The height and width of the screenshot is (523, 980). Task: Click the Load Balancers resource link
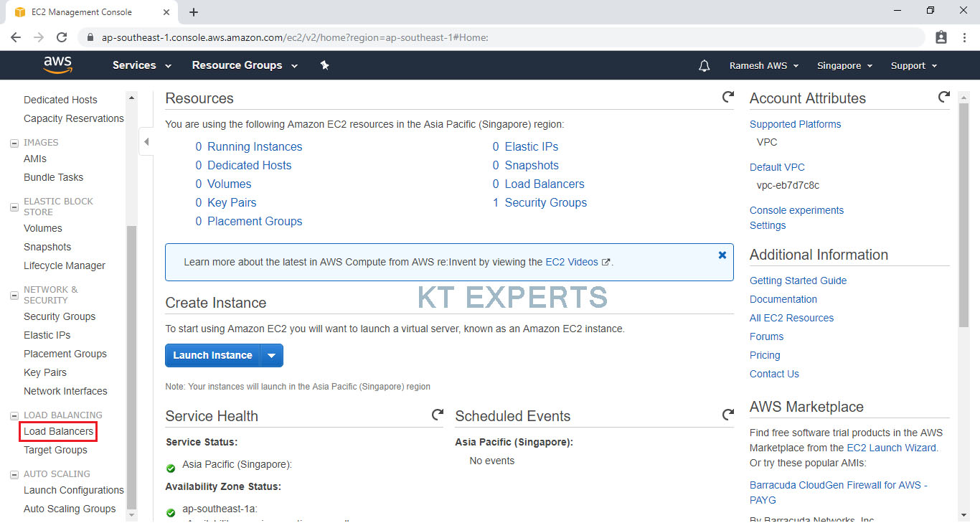pos(545,184)
